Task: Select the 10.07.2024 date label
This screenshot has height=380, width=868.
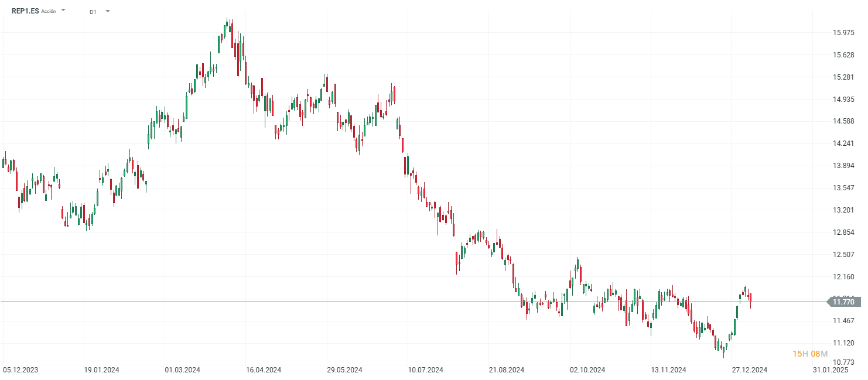Action: coord(426,370)
